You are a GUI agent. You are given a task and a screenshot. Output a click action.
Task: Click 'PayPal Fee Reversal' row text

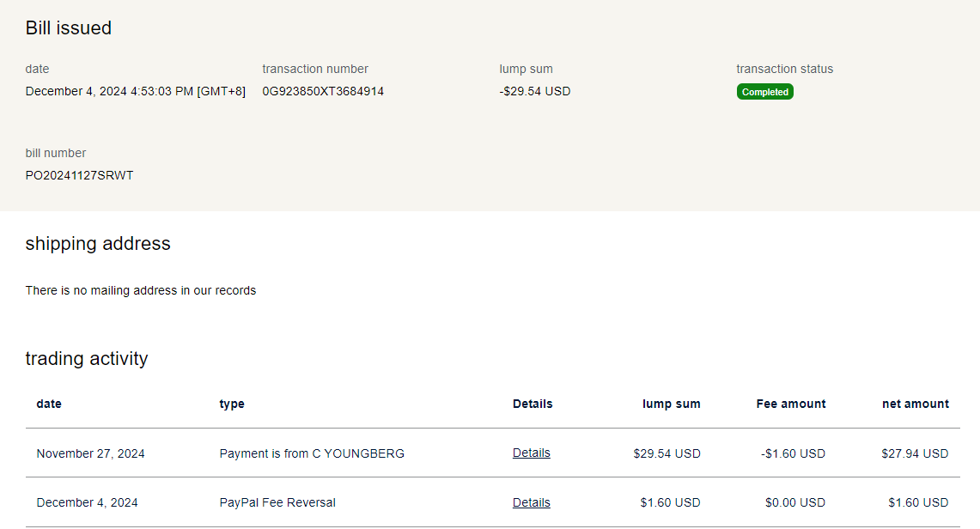(x=277, y=502)
